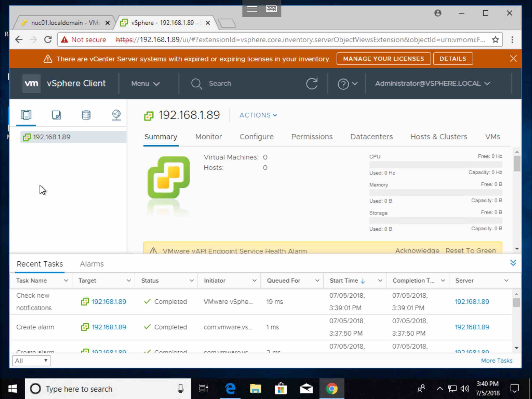Switch to the Alarms tab

[x=92, y=264]
